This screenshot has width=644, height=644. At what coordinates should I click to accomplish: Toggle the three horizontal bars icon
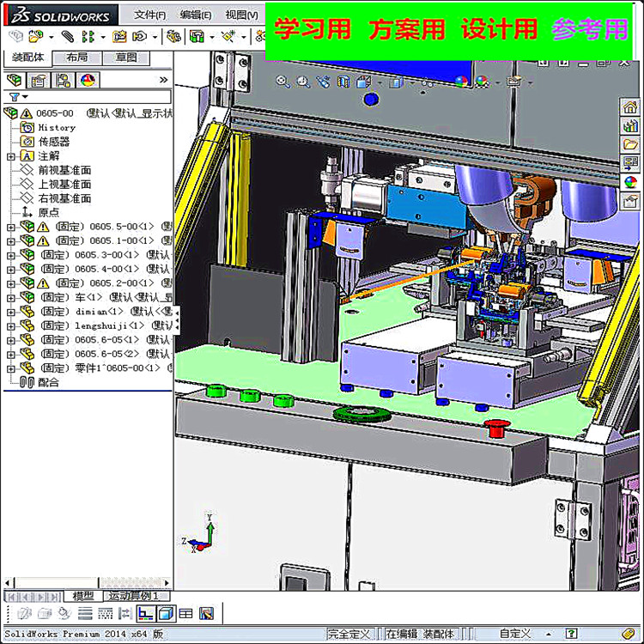click(x=85, y=614)
